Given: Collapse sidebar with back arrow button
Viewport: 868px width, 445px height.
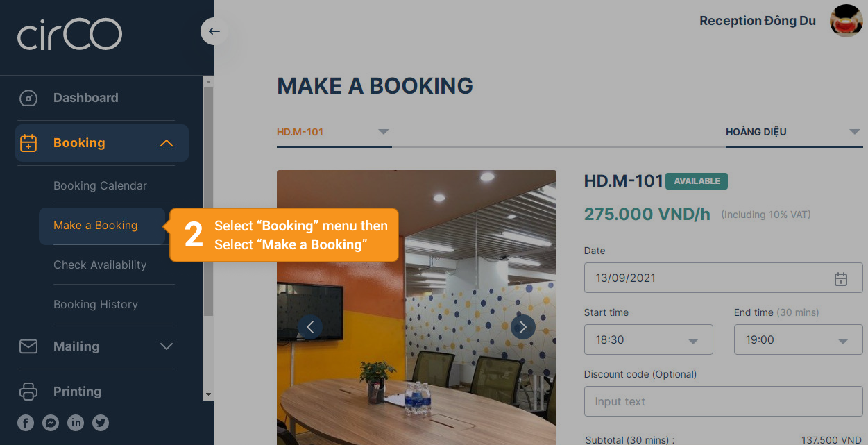Looking at the screenshot, I should coord(214,31).
